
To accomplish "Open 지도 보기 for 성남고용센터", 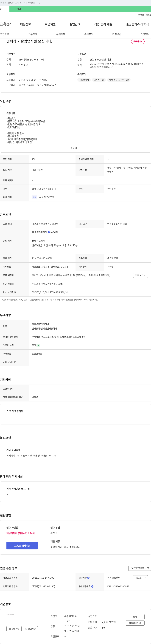I will [140, 578].
